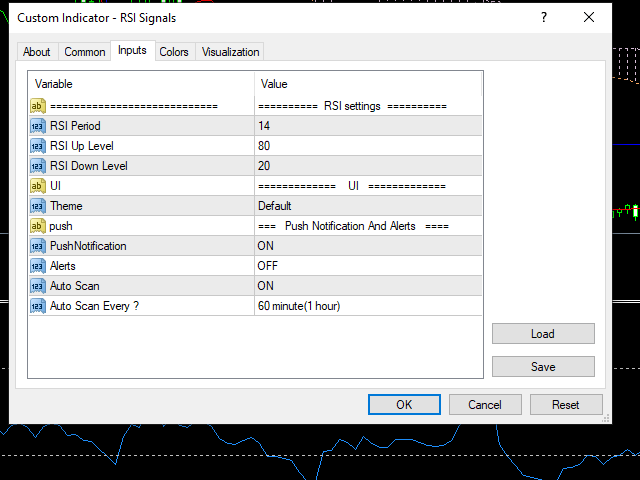This screenshot has height=480, width=640.
Task: Confirm settings with the OK button
Action: [x=404, y=404]
